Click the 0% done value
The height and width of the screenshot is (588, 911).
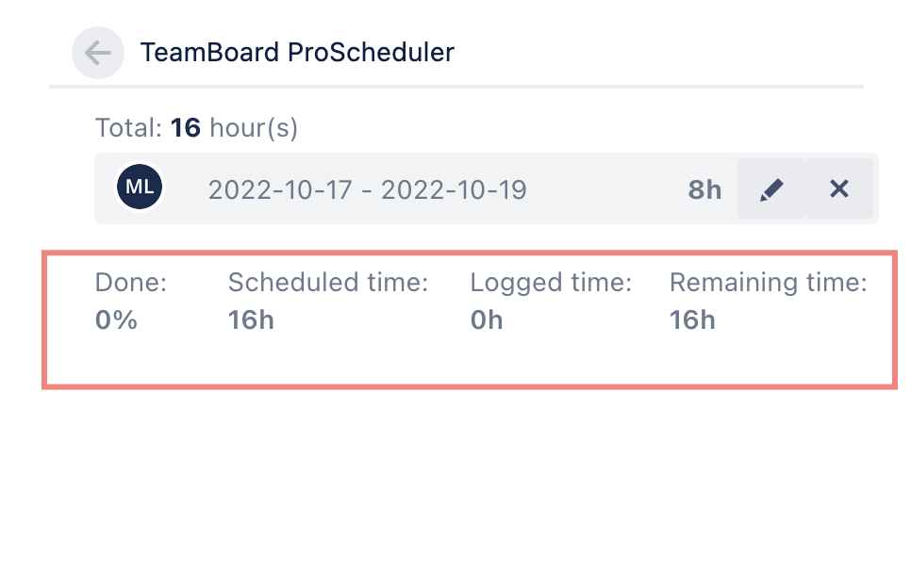tap(116, 320)
